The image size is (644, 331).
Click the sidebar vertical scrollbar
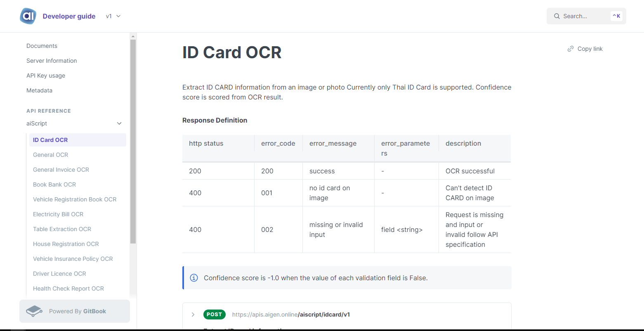[133, 141]
